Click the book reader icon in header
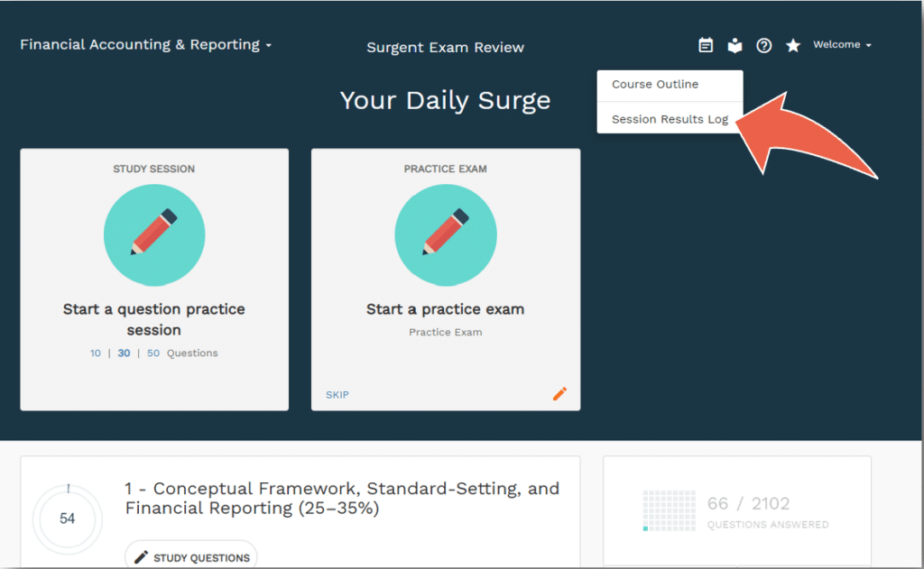Screen dimensions: 924x569 pyautogui.click(x=735, y=45)
